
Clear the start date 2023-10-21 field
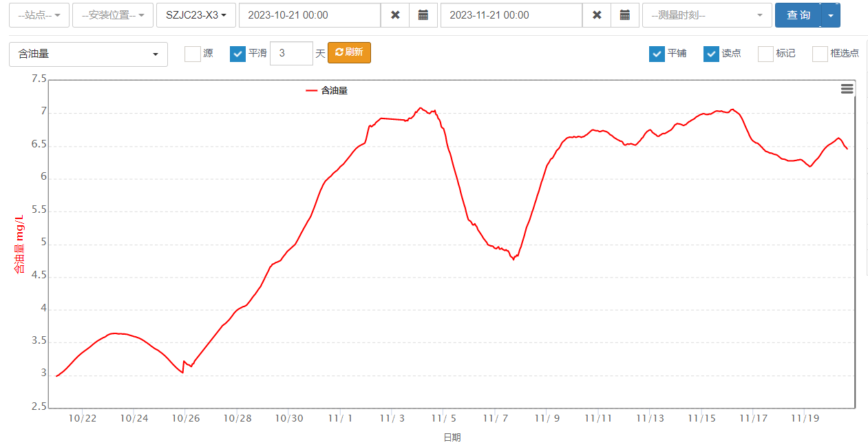(x=395, y=15)
